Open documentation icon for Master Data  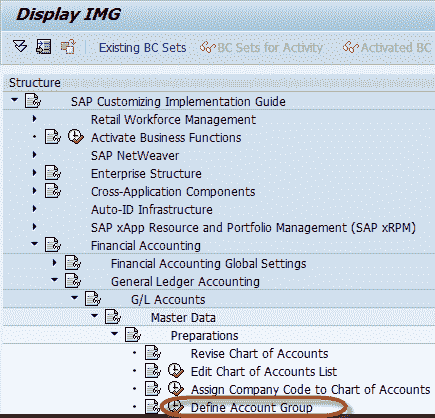tap(113, 317)
